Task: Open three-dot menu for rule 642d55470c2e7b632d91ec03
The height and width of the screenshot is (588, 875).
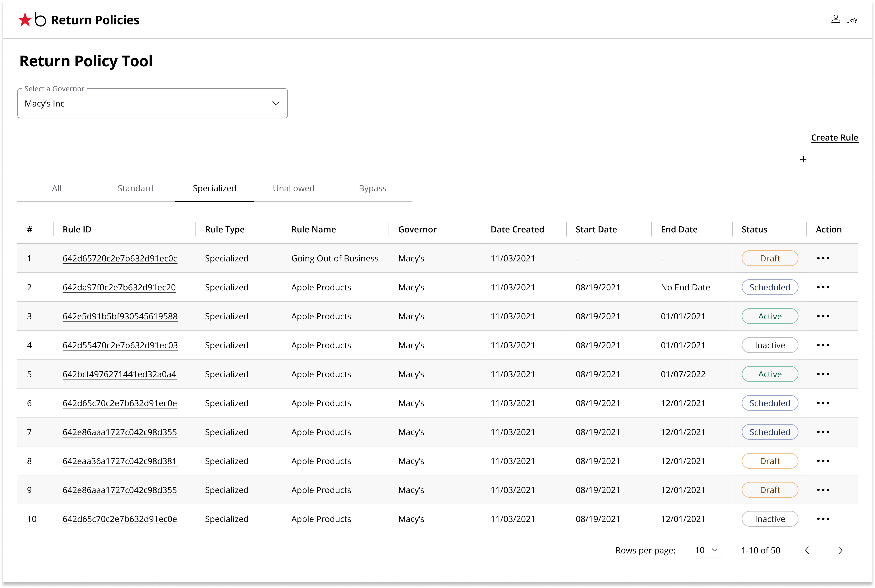Action: 823,345
